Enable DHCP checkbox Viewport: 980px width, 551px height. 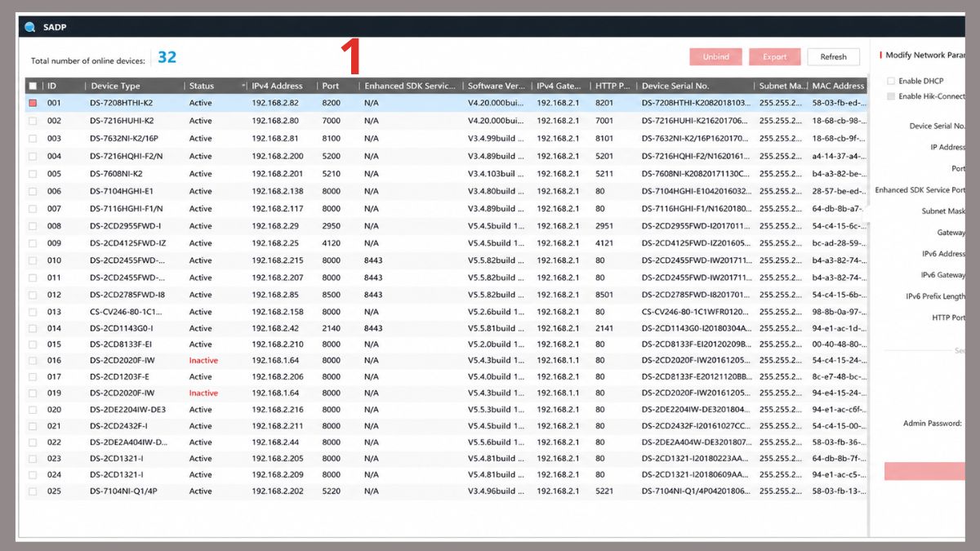tap(891, 81)
